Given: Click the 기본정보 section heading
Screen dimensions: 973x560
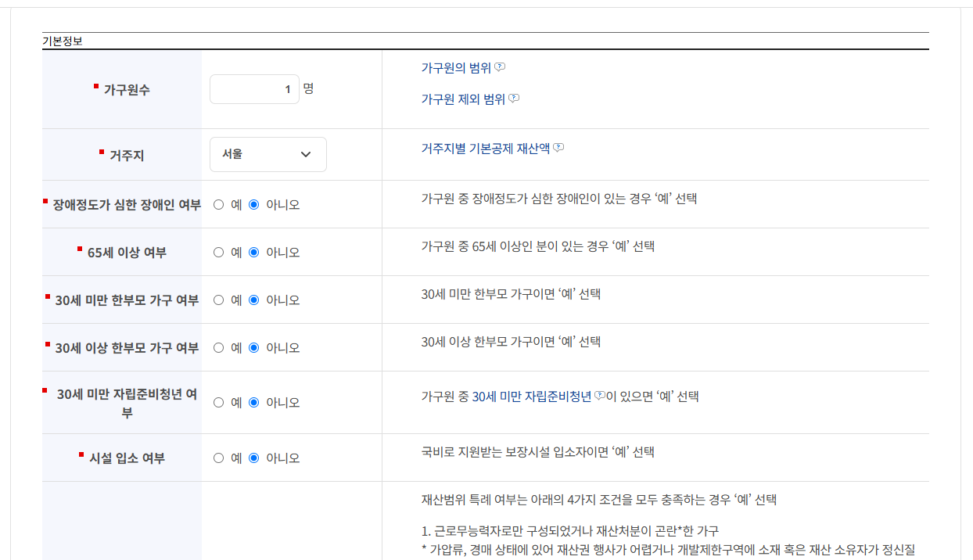Looking at the screenshot, I should click(x=63, y=41).
